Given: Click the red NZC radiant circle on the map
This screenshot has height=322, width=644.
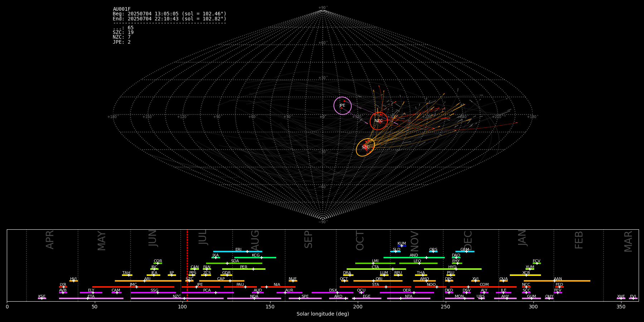Looking at the screenshot, I should pyautogui.click(x=379, y=121).
